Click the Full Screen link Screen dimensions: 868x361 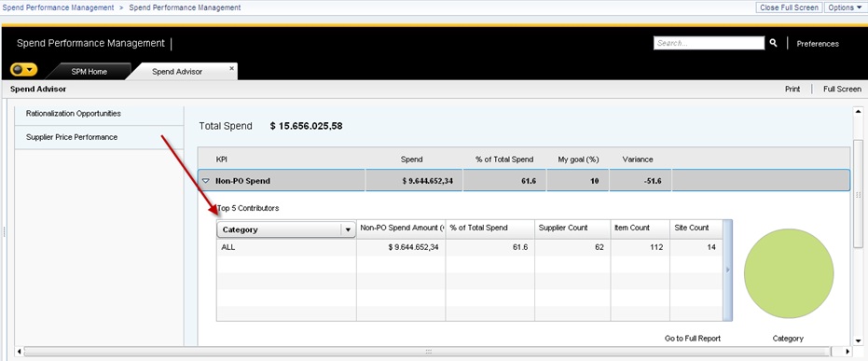tap(842, 90)
